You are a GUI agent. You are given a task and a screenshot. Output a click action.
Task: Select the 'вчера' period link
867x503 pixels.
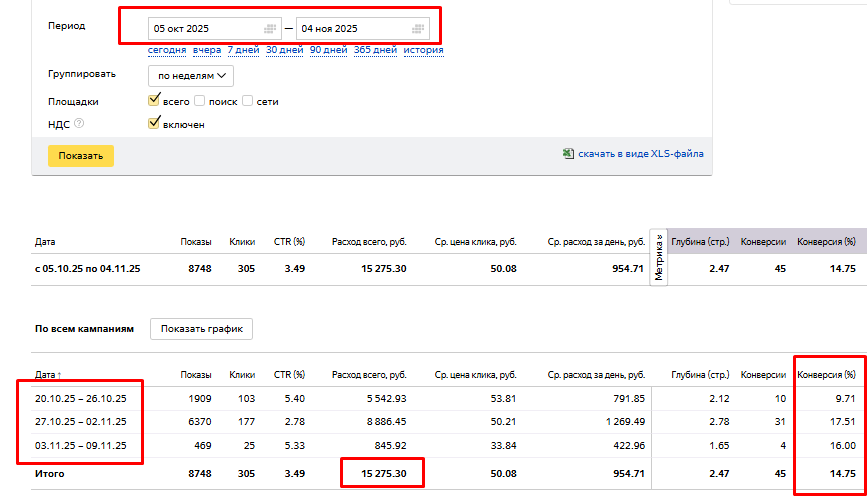tap(207, 50)
